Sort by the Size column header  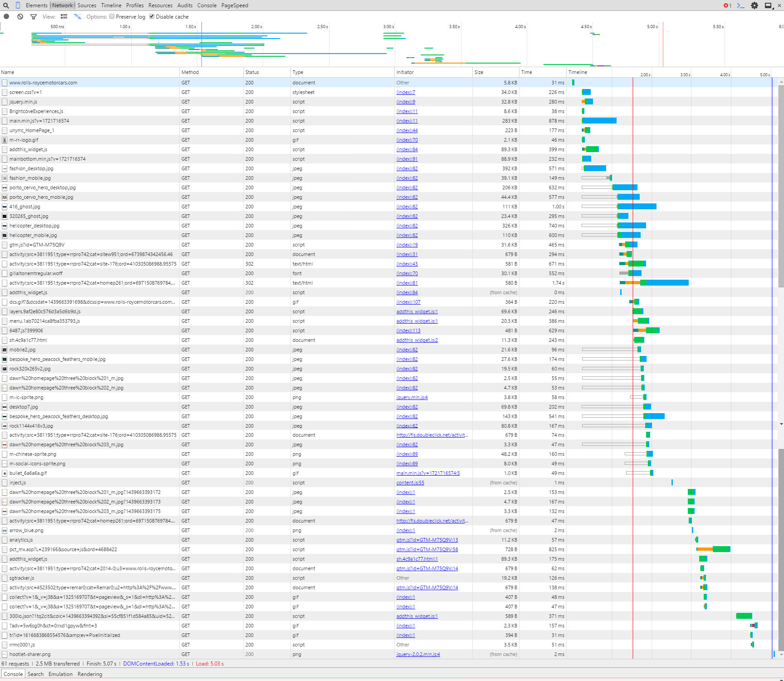point(496,72)
